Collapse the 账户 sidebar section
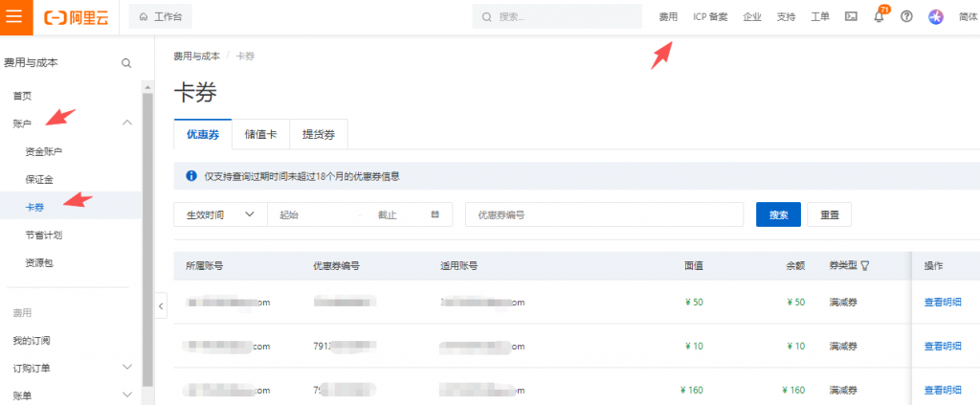 pos(127,123)
